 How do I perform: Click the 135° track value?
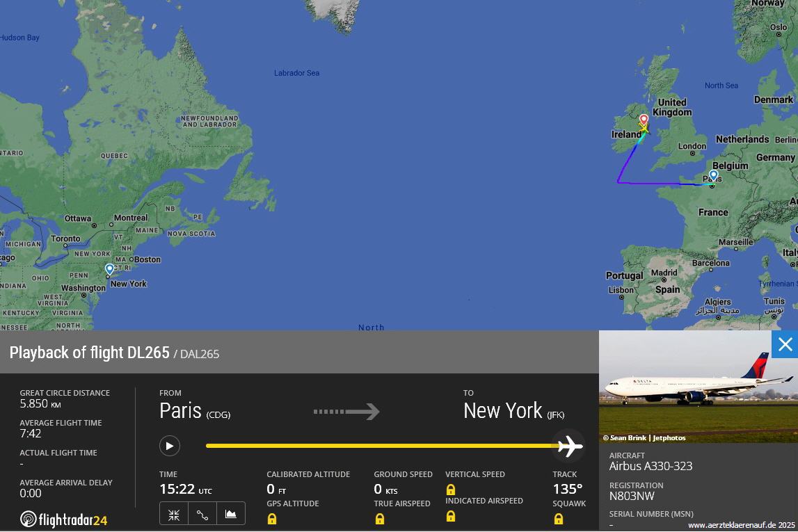pyautogui.click(x=568, y=490)
